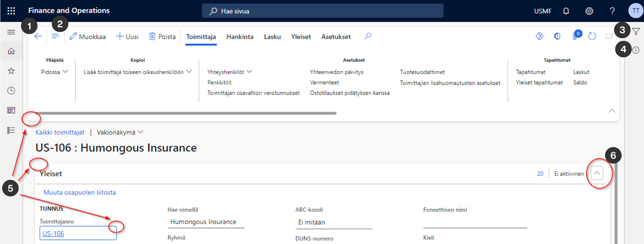Open Varmenteet
This screenshot has width=644, height=244.
pos(324,82)
